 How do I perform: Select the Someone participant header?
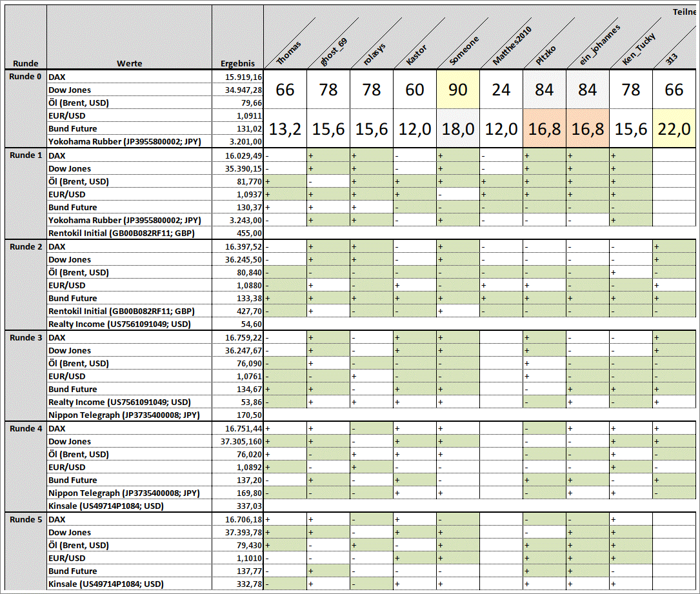coord(464,50)
